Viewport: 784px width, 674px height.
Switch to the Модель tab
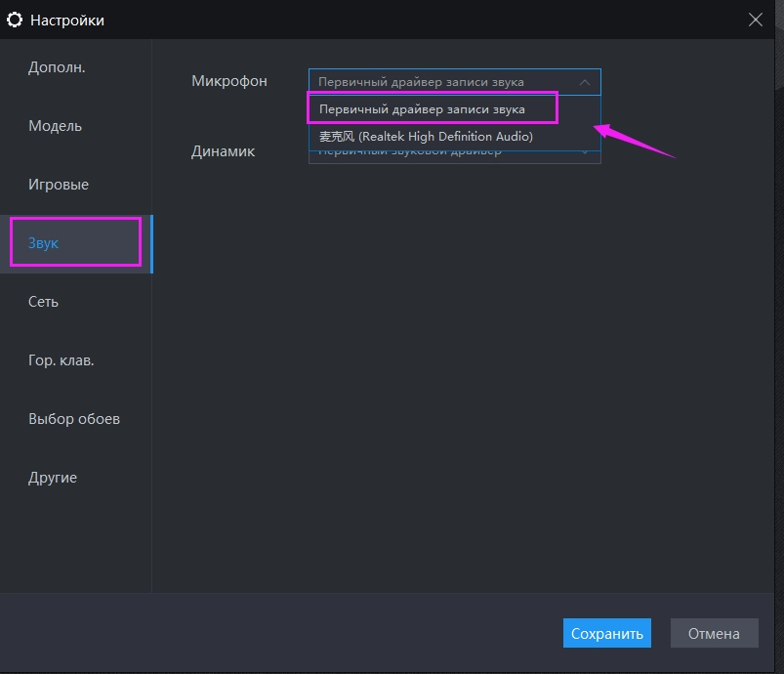[56, 126]
